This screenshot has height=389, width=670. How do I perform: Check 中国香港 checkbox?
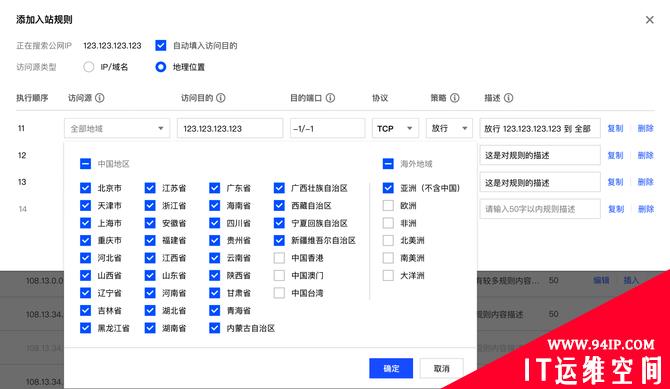coord(279,258)
